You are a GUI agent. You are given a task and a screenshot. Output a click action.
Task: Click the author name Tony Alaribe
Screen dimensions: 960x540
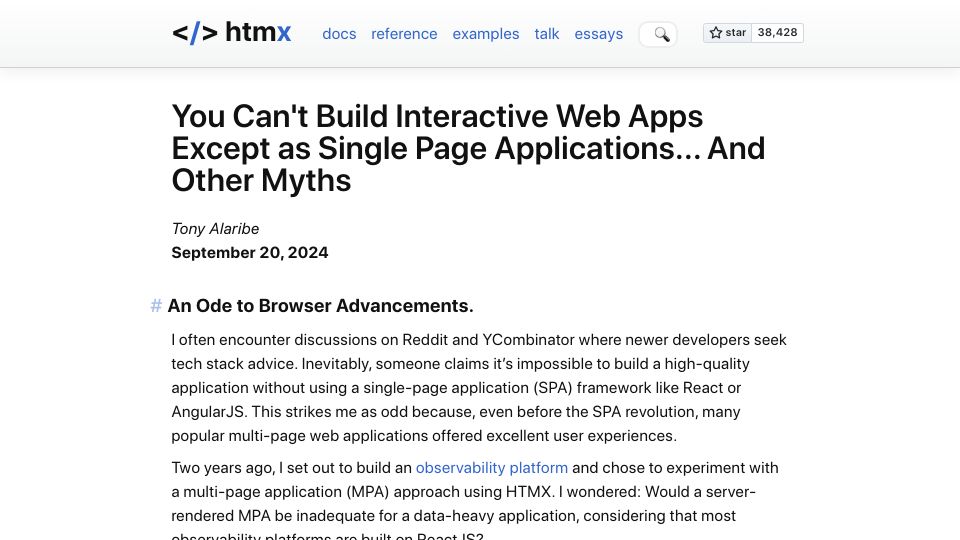coord(216,228)
